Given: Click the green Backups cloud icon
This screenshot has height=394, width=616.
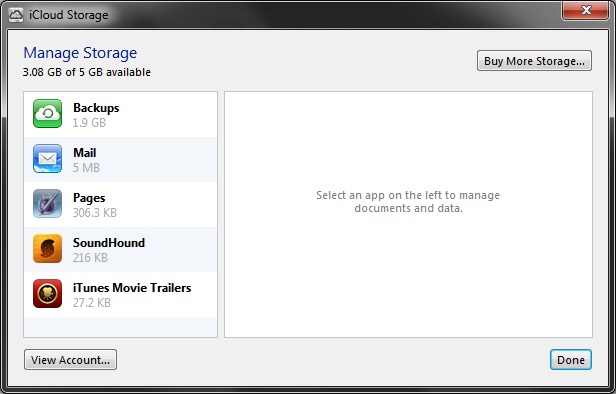Looking at the screenshot, I should 48,114.
